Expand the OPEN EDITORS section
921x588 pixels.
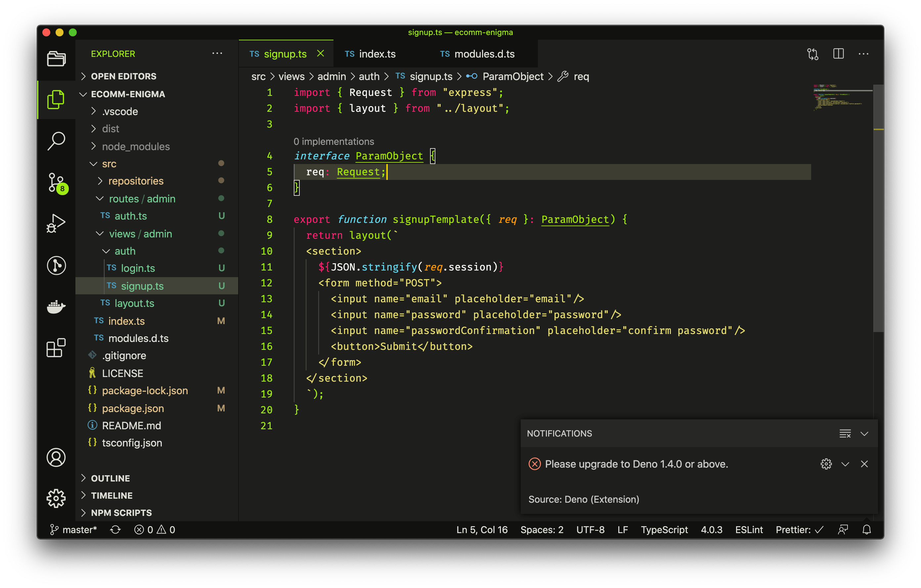click(157, 76)
